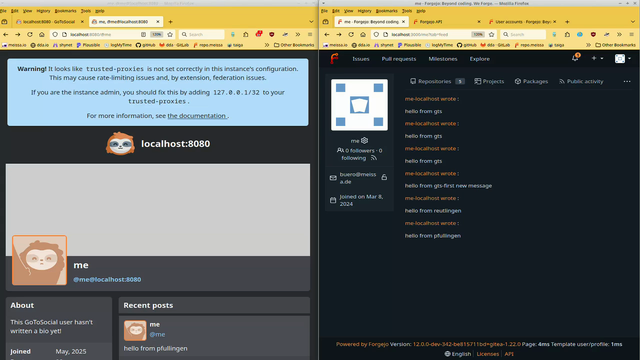This screenshot has width=640, height=360.
Task: Open the Forgejo language selector 'English'
Action: [x=458, y=354]
